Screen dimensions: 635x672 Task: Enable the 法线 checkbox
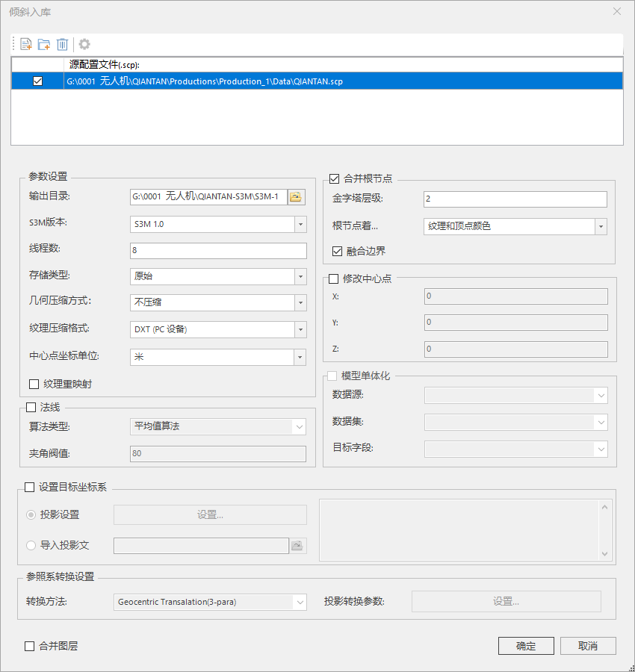[31, 407]
